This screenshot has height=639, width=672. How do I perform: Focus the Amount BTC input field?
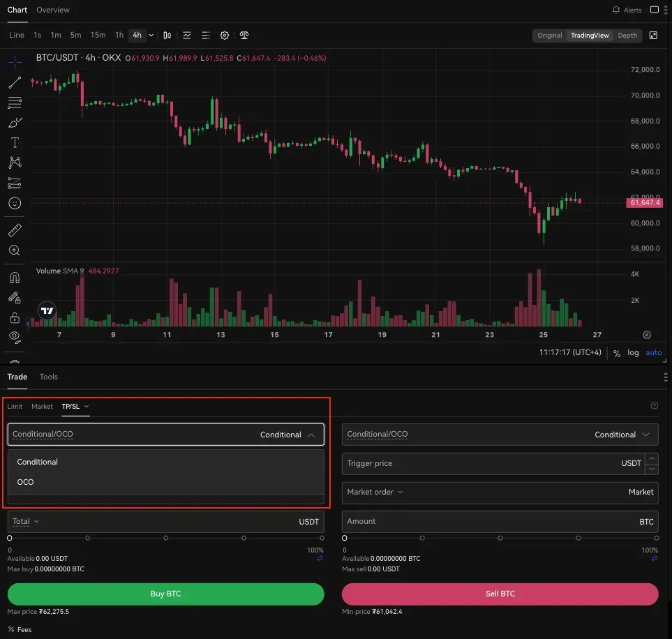pyautogui.click(x=500, y=522)
